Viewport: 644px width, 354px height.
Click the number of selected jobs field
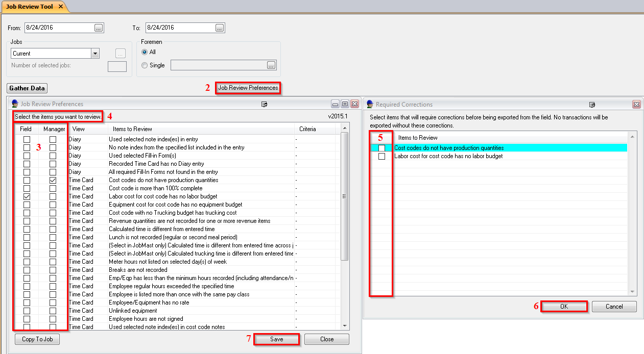117,66
